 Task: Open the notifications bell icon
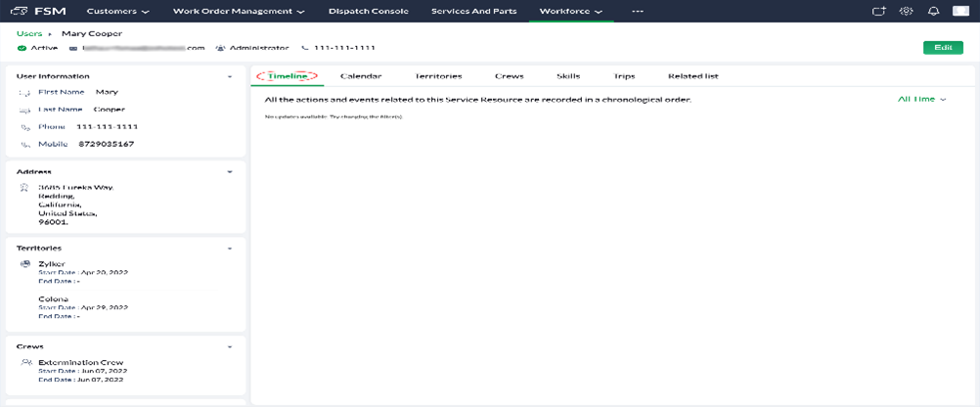pos(933,11)
